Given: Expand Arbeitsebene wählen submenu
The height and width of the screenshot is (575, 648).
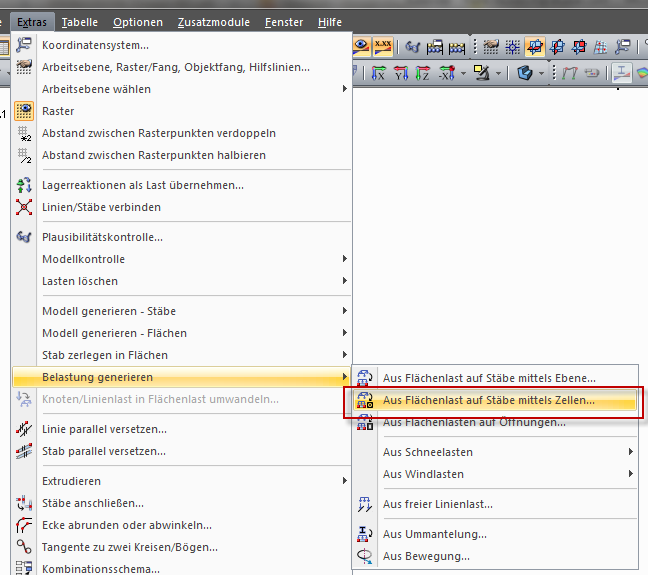Looking at the screenshot, I should 182,89.
